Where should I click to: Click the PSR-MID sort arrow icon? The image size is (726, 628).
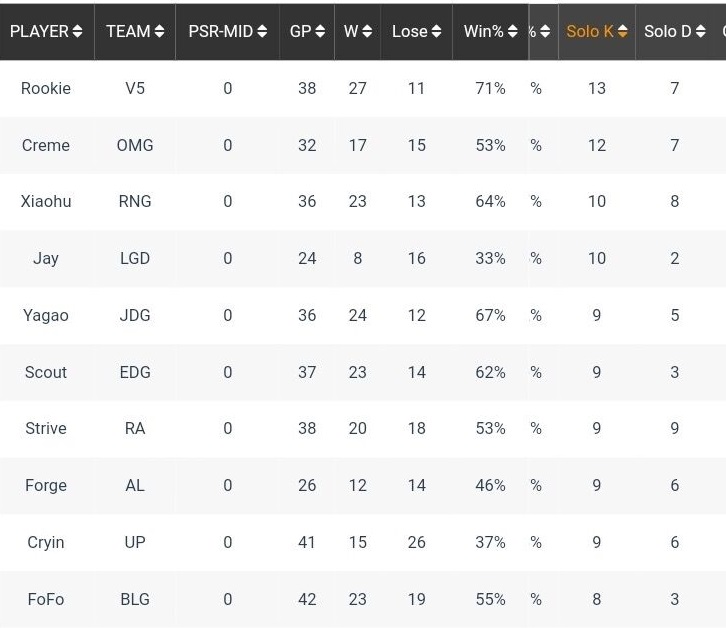262,32
